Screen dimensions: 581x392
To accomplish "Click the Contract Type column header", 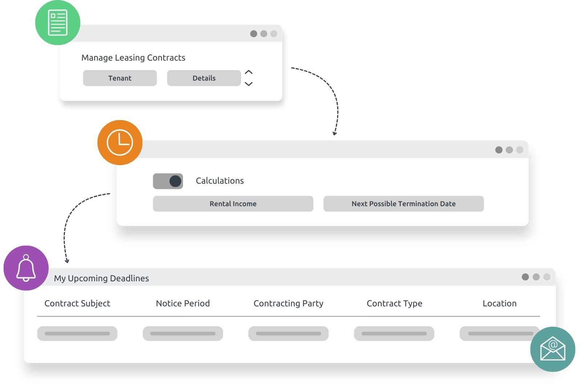I will coord(394,303).
